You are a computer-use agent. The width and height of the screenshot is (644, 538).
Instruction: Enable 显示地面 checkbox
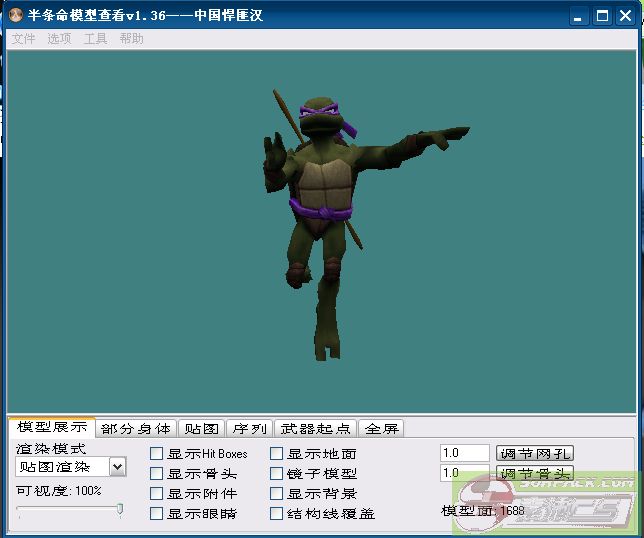click(277, 454)
